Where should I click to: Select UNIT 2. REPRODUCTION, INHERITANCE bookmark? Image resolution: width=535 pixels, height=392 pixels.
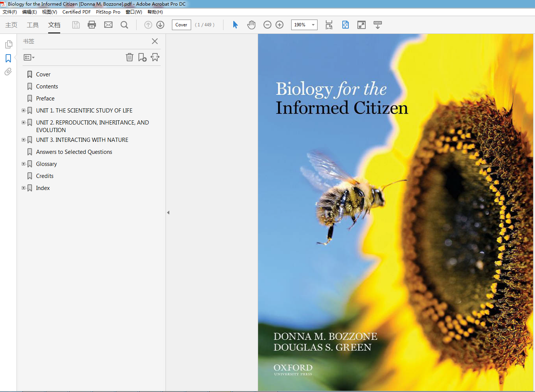click(x=93, y=126)
